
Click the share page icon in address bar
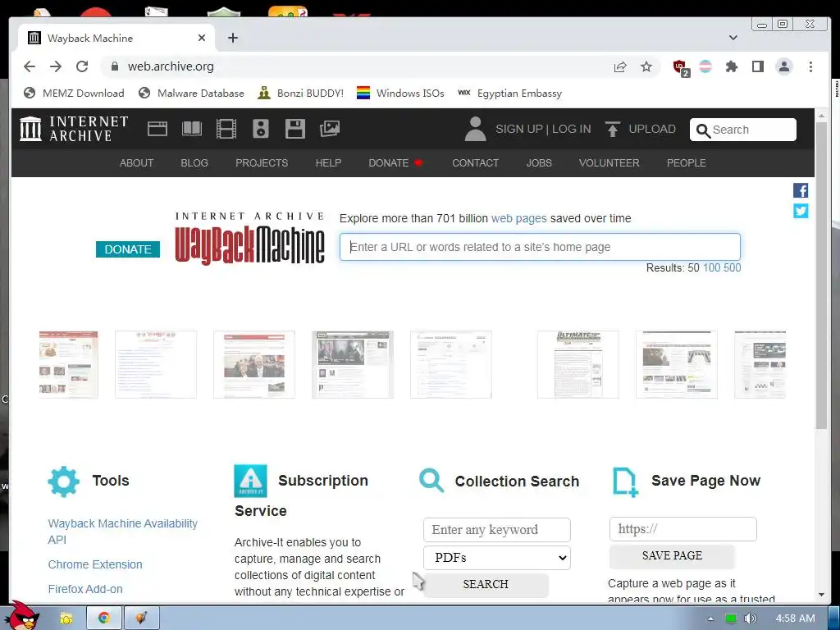(620, 66)
